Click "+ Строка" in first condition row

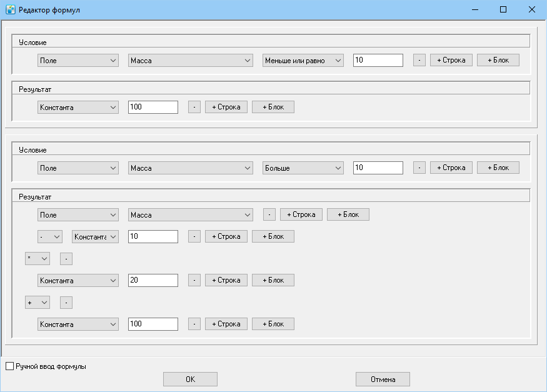tap(451, 60)
